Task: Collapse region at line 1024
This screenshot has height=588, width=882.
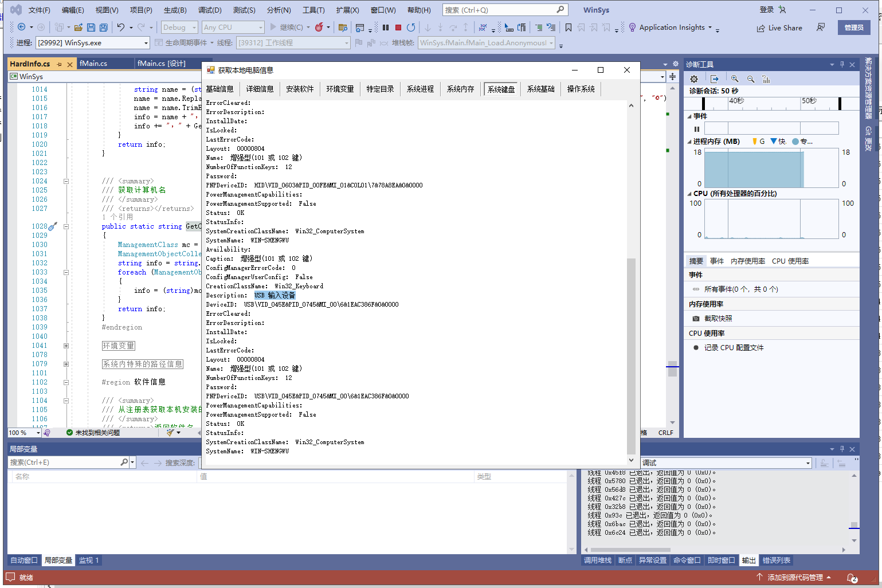Action: click(66, 181)
